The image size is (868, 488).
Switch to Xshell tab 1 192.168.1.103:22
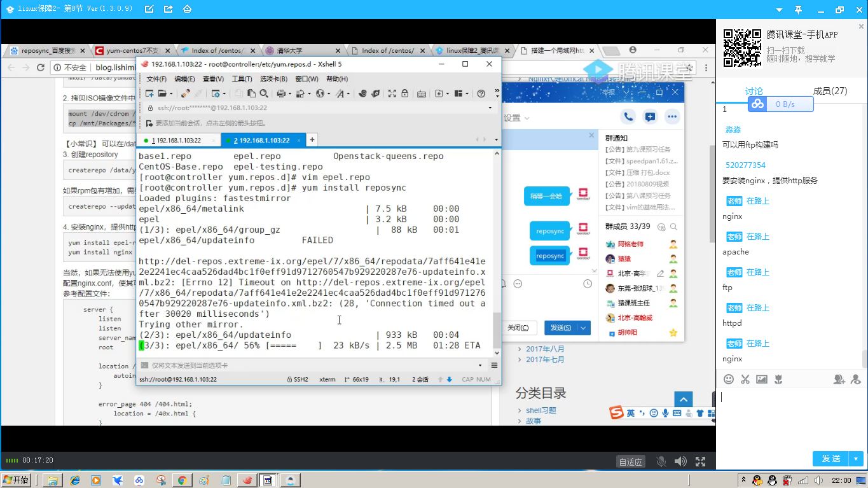coord(178,141)
